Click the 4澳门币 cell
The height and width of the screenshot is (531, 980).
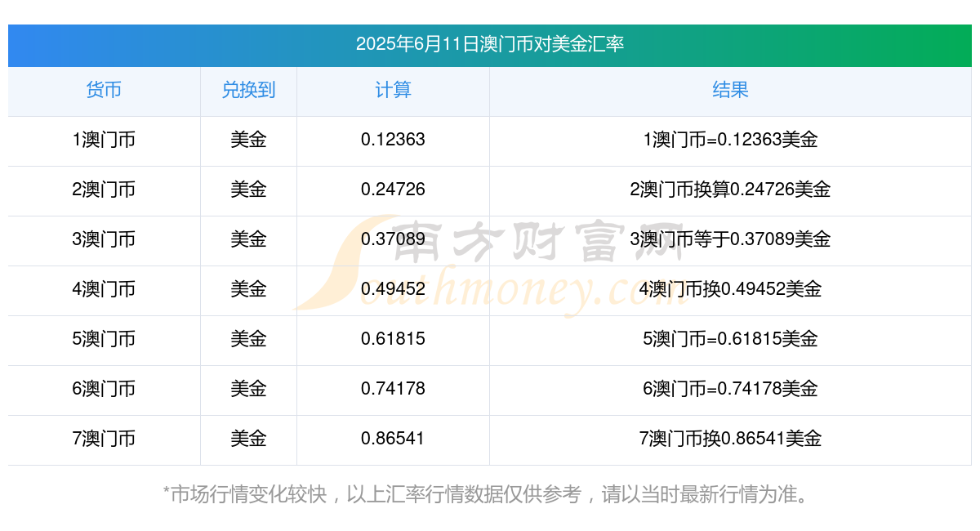click(x=104, y=289)
